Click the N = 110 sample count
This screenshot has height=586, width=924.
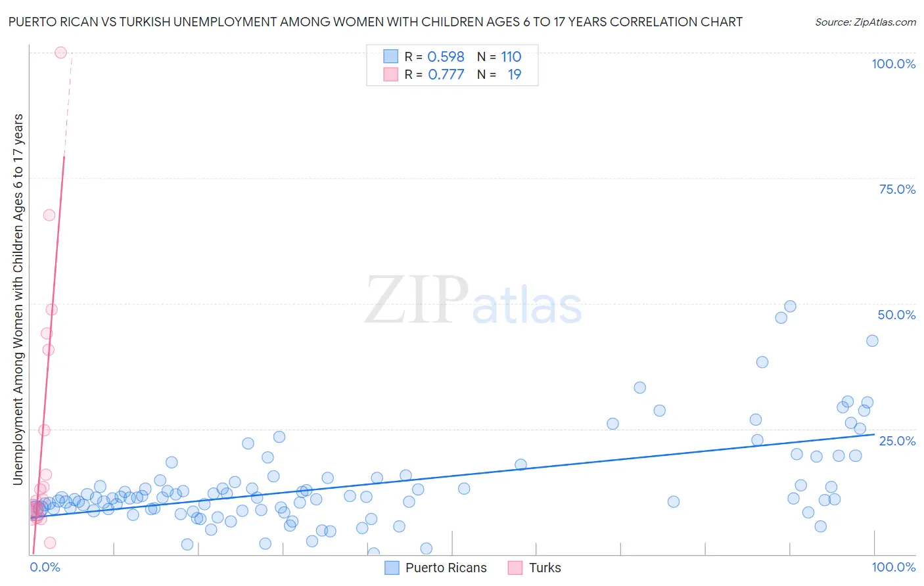(499, 56)
